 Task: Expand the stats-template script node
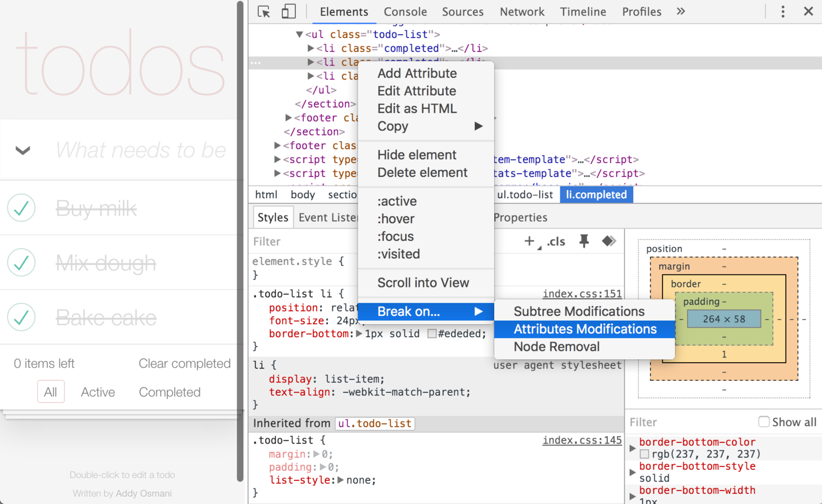(277, 174)
